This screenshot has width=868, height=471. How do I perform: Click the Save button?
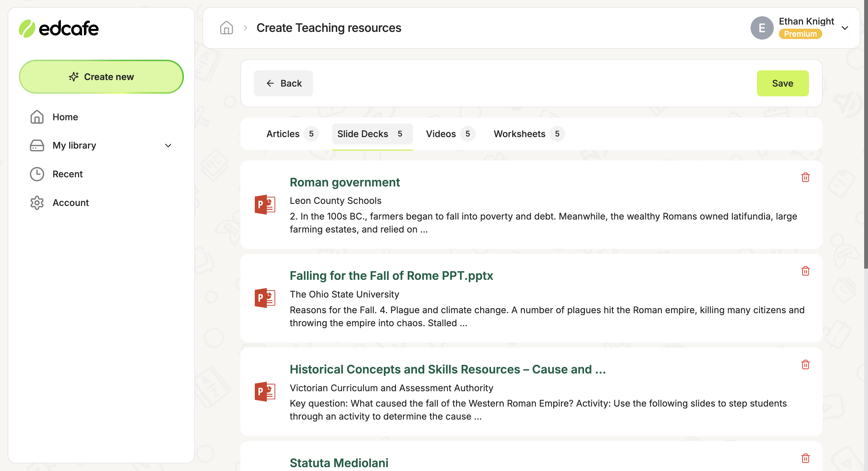[x=783, y=83]
